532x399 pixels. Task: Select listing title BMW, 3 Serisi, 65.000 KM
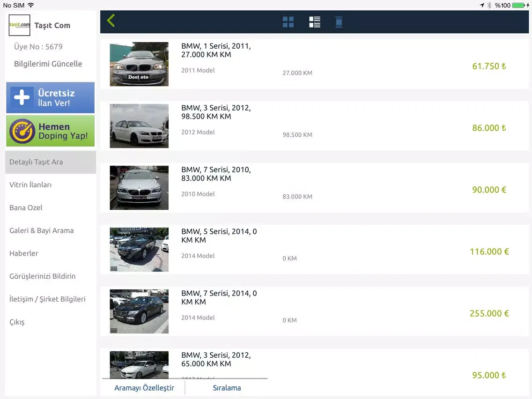216,359
